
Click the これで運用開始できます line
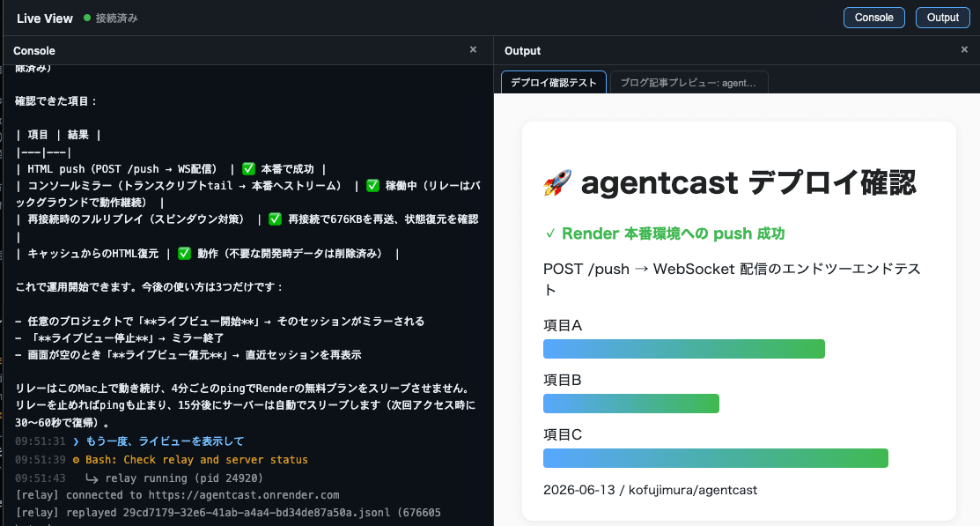[x=150, y=287]
